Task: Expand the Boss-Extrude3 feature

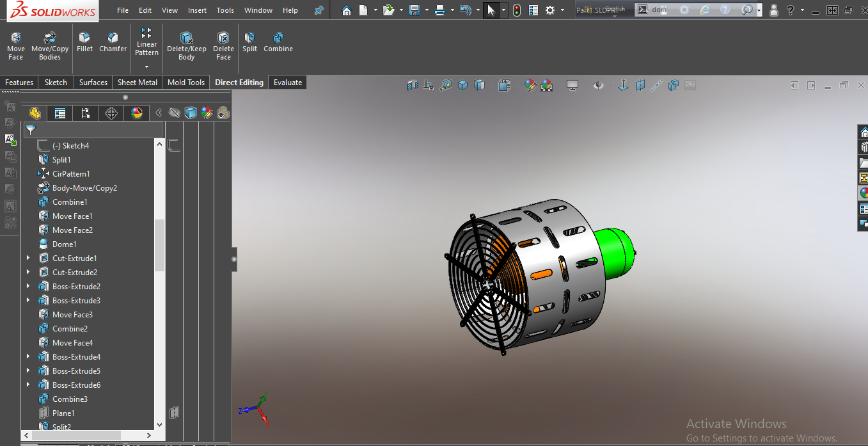Action: tap(28, 300)
